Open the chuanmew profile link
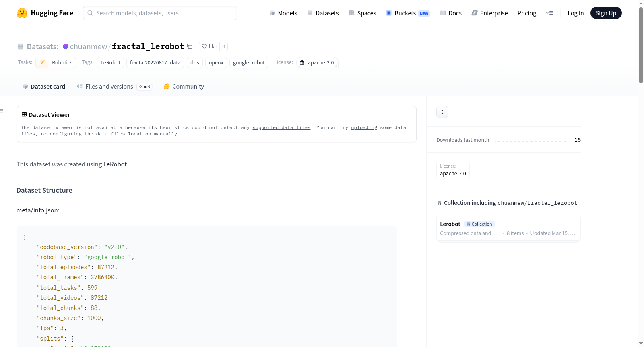 coord(89,46)
